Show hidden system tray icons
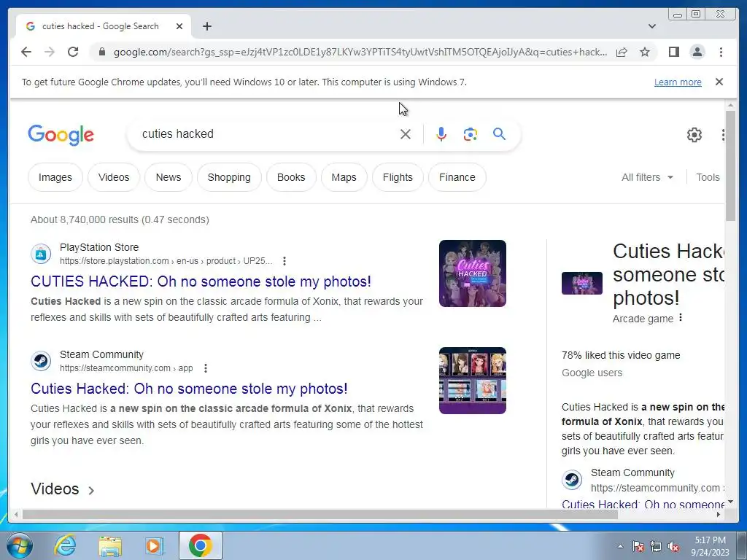Screen dimensions: 747x560 620,546
